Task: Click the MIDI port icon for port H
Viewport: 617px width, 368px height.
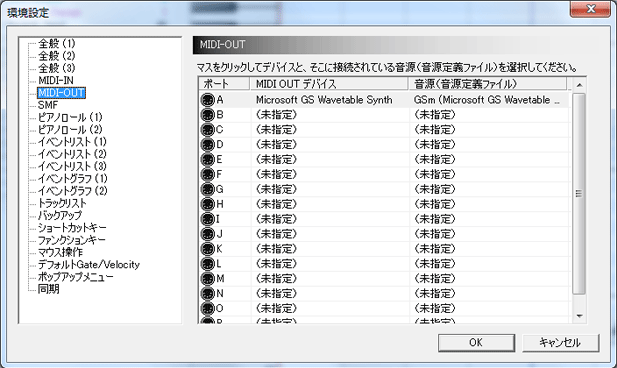Action: 207,204
